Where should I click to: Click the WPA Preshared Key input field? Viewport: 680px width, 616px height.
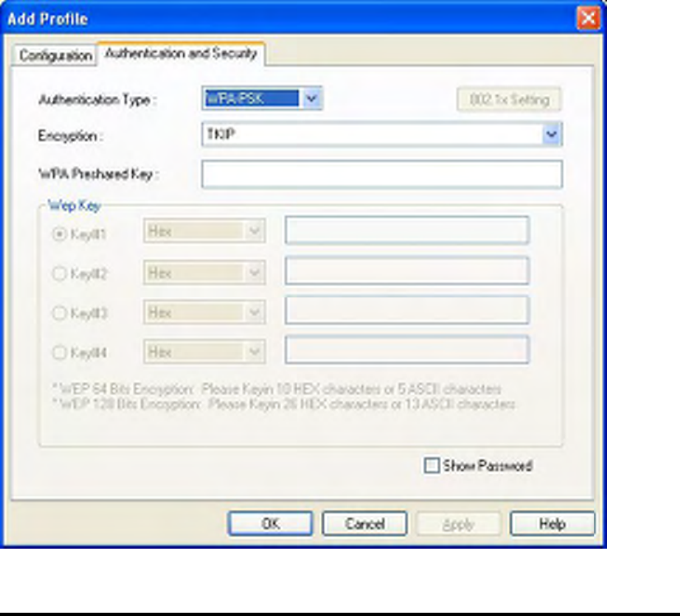[382, 174]
